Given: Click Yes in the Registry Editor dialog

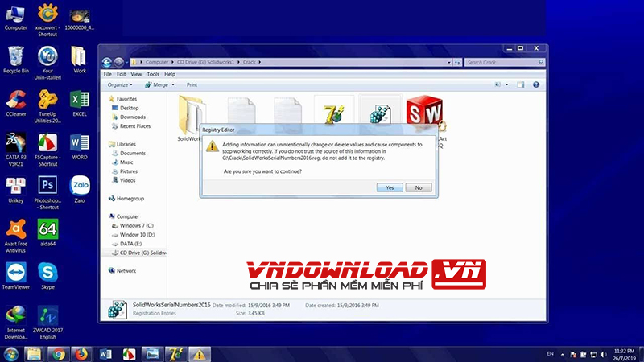Looking at the screenshot, I should [x=390, y=187].
